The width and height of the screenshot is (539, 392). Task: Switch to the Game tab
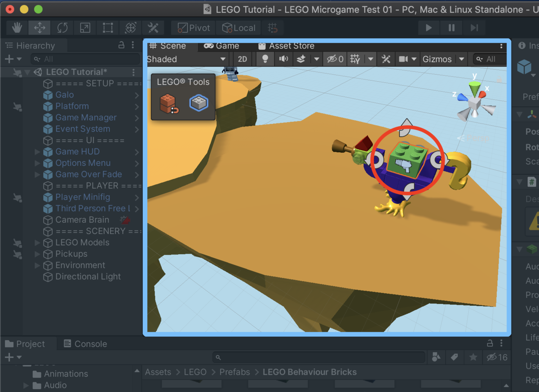pos(221,46)
